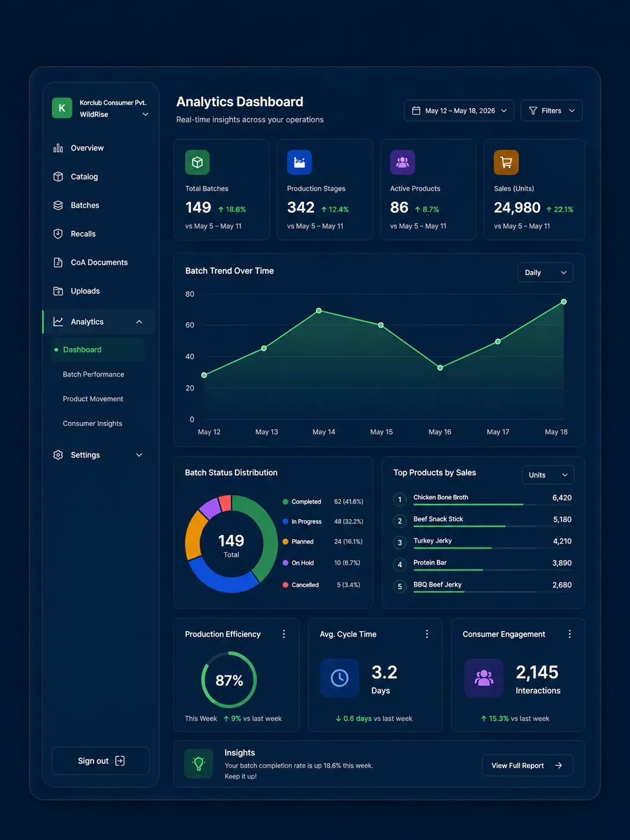Click Protein Bar product row
Viewport: 630px width, 840px height.
(483, 564)
